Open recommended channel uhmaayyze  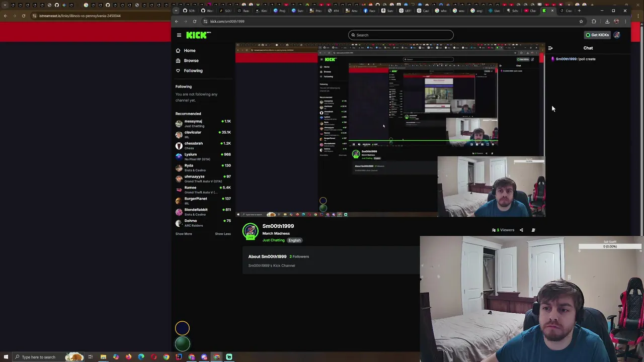tap(203, 178)
